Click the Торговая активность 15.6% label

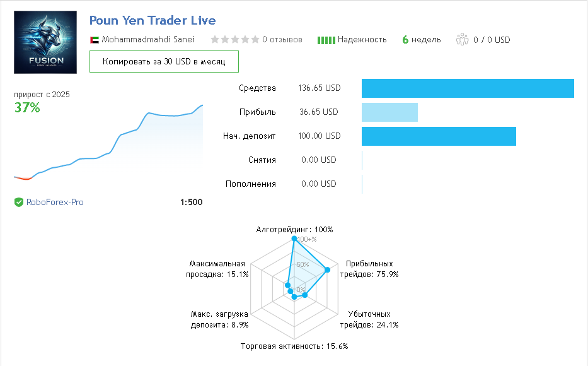click(294, 346)
